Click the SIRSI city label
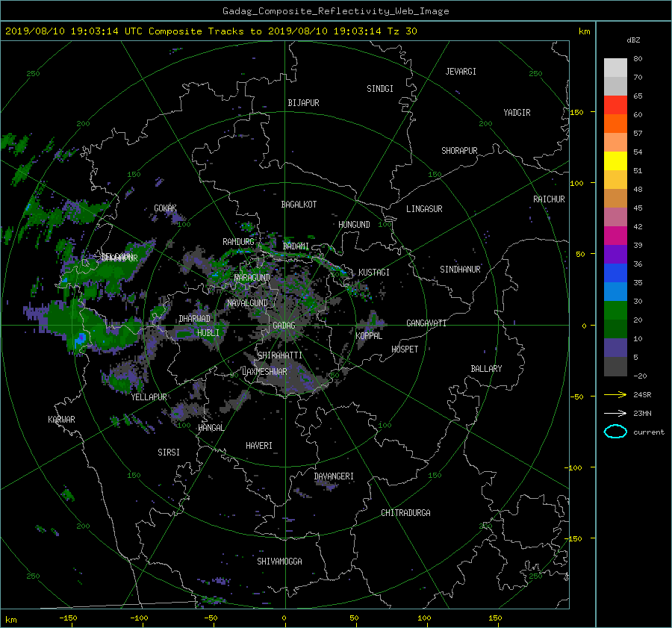 [169, 453]
